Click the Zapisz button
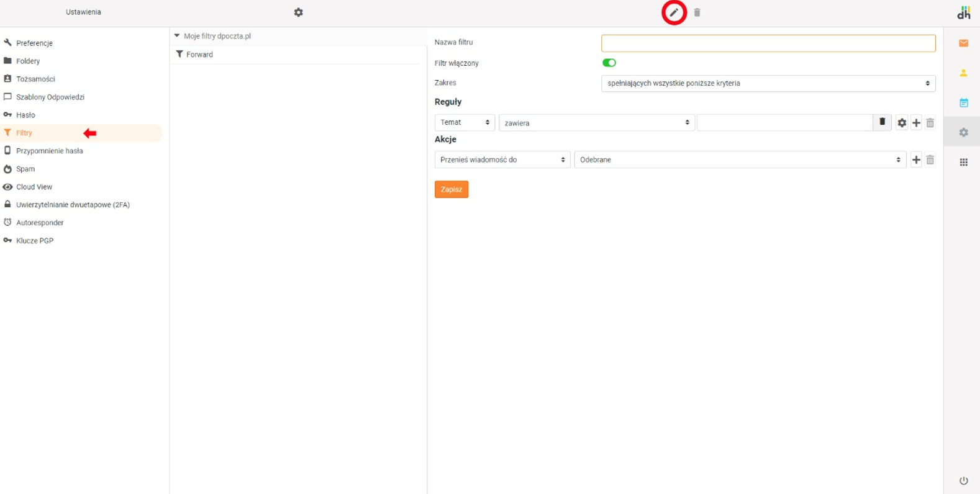980x494 pixels. coord(451,189)
